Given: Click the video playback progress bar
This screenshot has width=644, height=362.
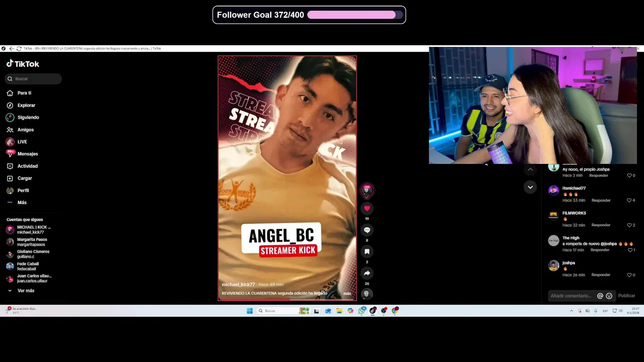Looking at the screenshot, I should click(x=287, y=300).
